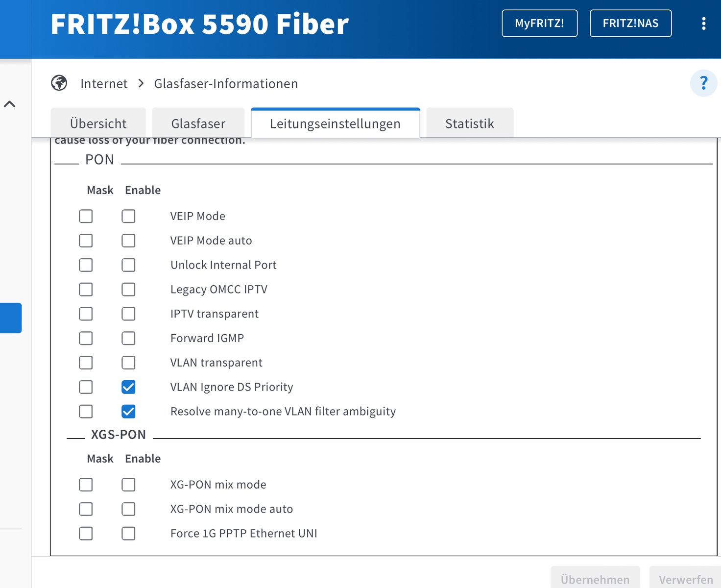Enable XG-PON mix mode auto
This screenshot has height=588, width=721.
[x=128, y=509]
